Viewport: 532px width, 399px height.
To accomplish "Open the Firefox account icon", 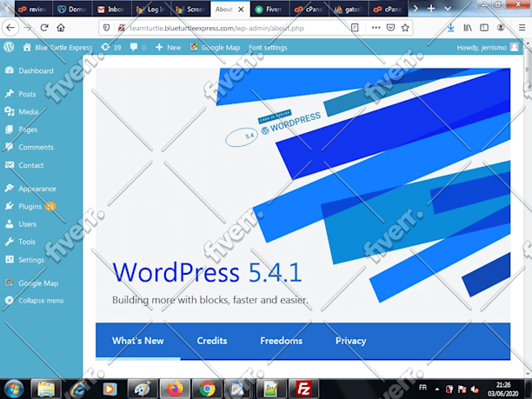I will click(501, 28).
